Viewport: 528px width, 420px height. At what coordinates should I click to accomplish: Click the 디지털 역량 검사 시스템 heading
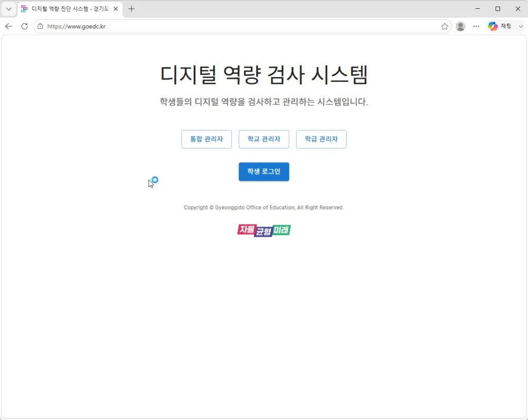tap(264, 74)
